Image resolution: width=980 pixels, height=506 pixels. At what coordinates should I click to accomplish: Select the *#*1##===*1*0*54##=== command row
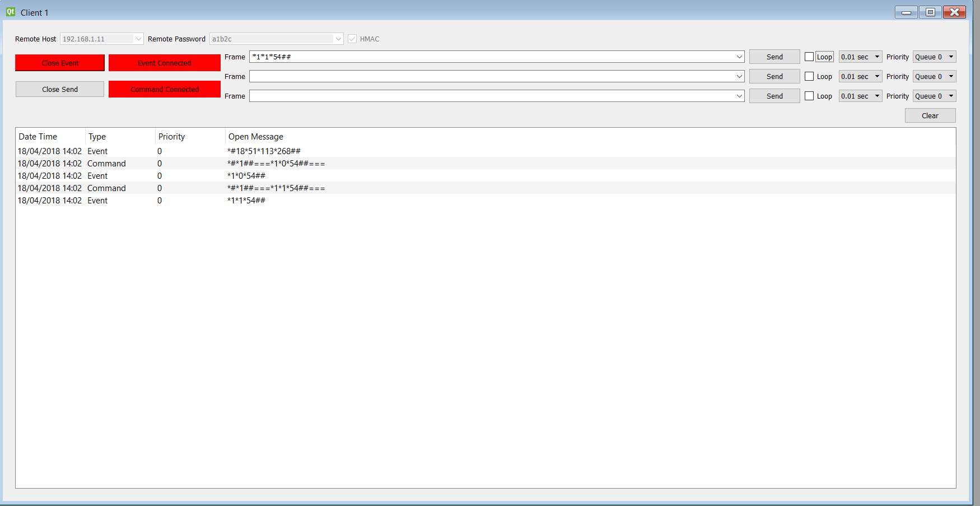point(486,163)
